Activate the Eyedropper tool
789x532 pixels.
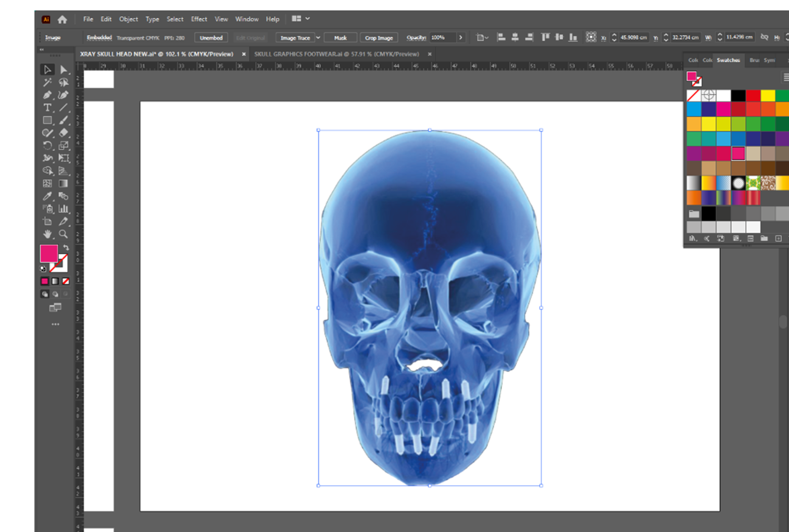[x=47, y=196]
